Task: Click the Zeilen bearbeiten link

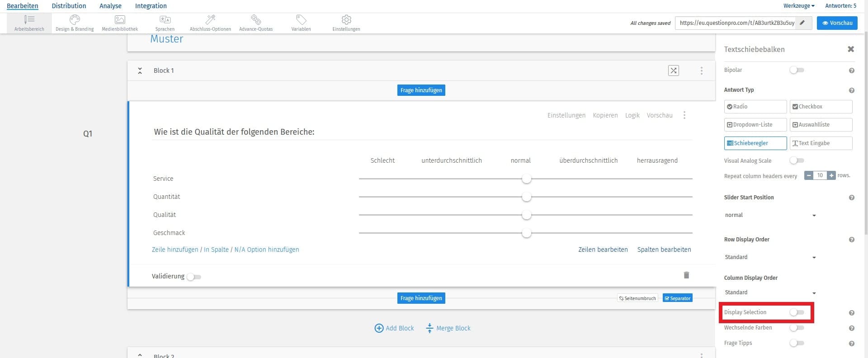Action: pos(603,250)
